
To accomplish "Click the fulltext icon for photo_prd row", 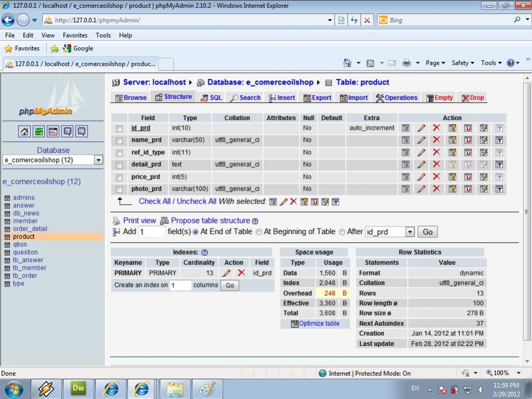I will coord(499,189).
